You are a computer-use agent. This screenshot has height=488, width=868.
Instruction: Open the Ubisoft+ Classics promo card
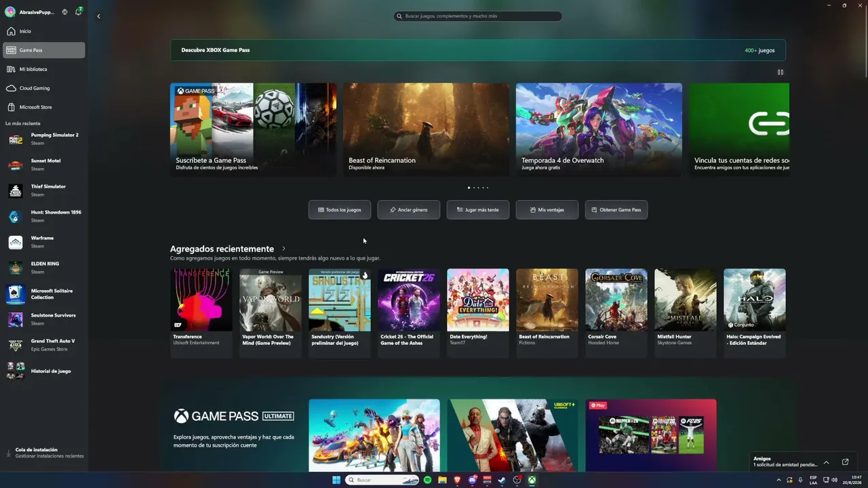pos(513,435)
